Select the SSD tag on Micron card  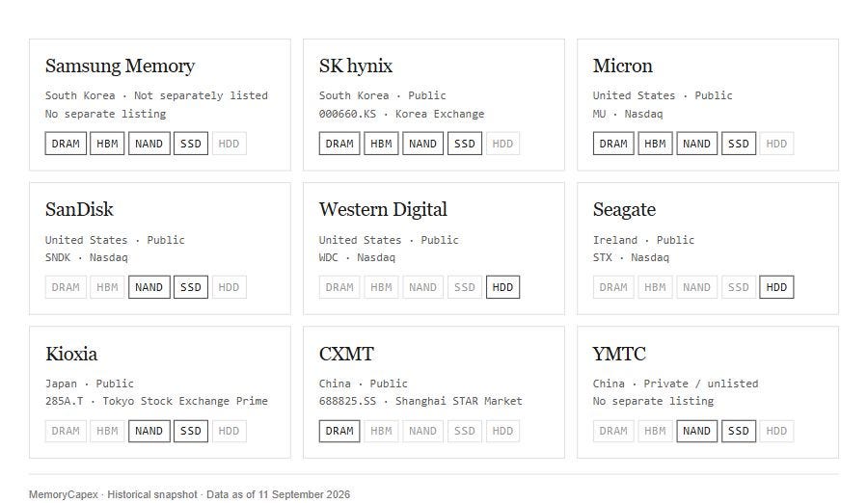pos(739,144)
